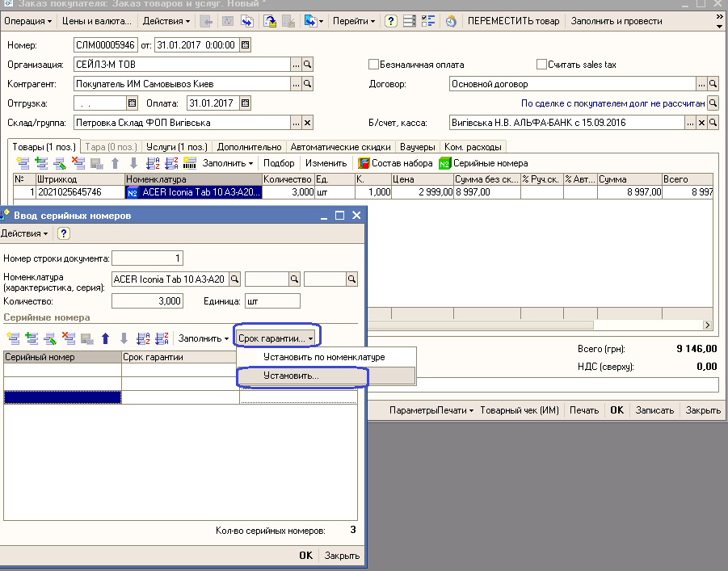Click Срок гарантии dropdown button
The width and height of the screenshot is (728, 571).
coord(276,338)
